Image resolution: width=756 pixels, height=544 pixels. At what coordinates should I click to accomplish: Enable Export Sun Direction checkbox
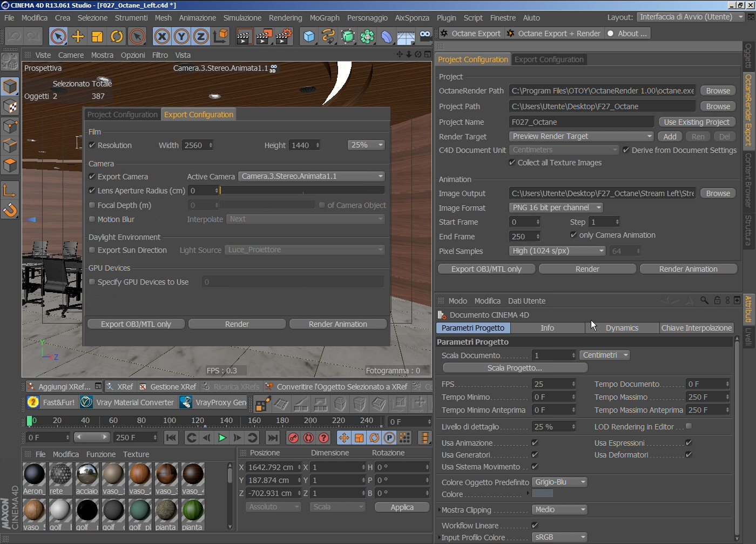(92, 250)
